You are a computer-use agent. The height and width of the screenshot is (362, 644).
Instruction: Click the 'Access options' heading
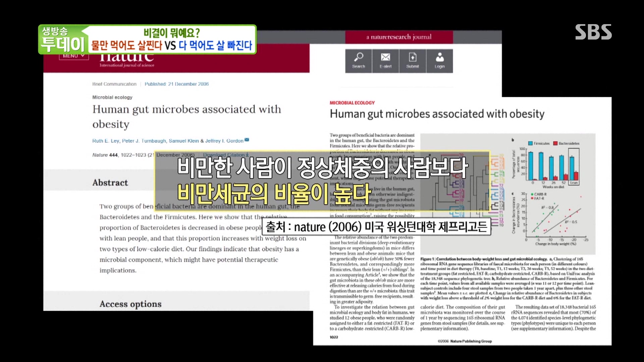(x=130, y=304)
